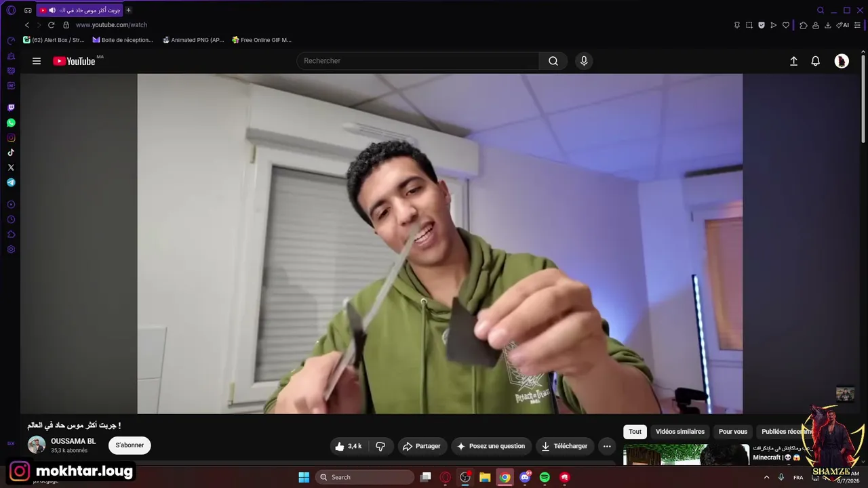Click the www.youtube.com/watch address bar

point(111,25)
